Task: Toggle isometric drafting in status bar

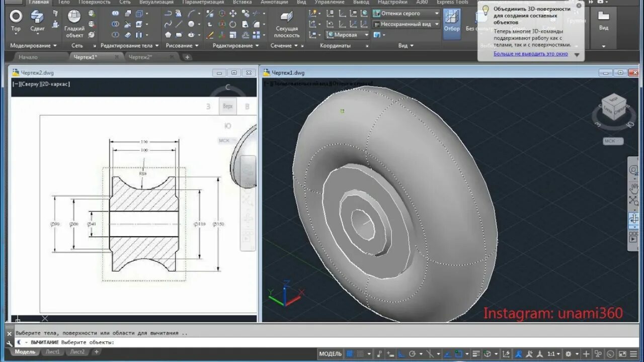Action: (x=430, y=354)
